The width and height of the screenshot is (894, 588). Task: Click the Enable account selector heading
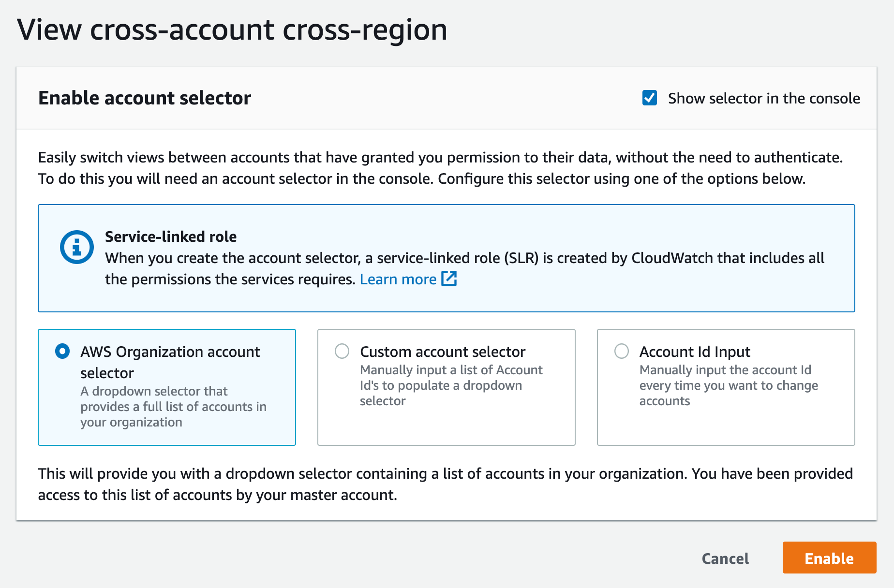[145, 98]
